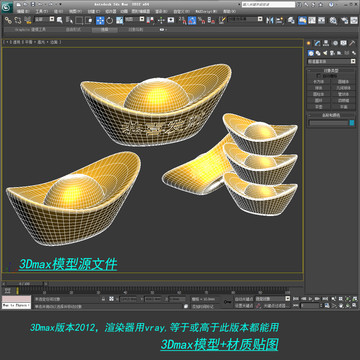This screenshot has width=360, height=360.
Task: Switch to the Utilities hammer panel
Action: click(352, 43)
